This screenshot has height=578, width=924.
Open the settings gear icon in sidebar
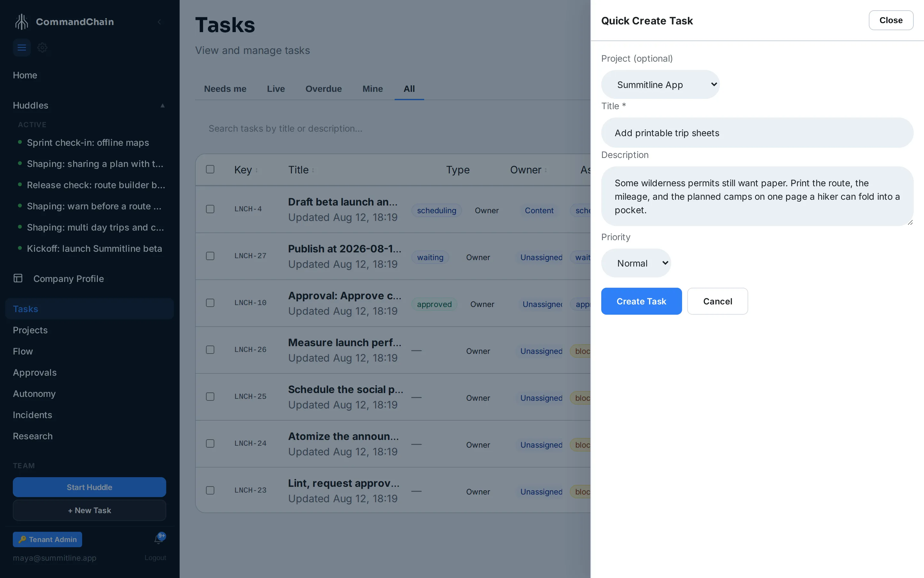click(42, 48)
